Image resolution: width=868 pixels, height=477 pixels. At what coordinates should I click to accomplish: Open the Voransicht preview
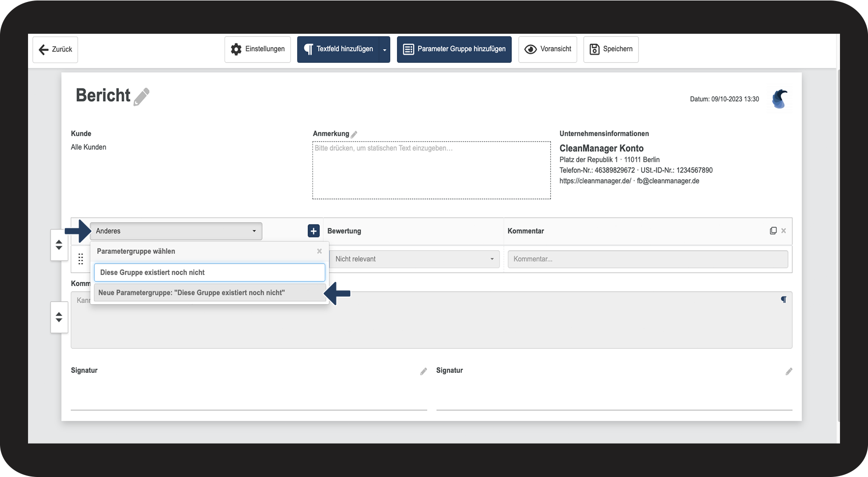548,49
